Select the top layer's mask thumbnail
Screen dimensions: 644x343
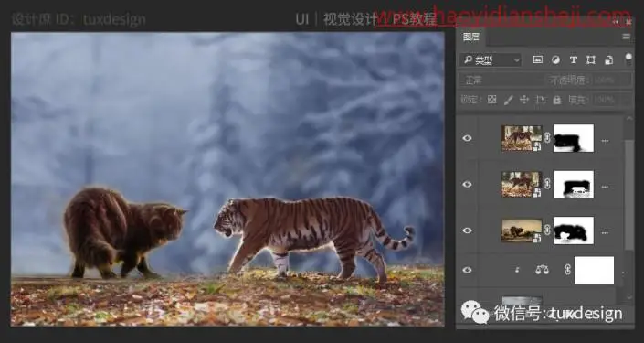(x=574, y=138)
